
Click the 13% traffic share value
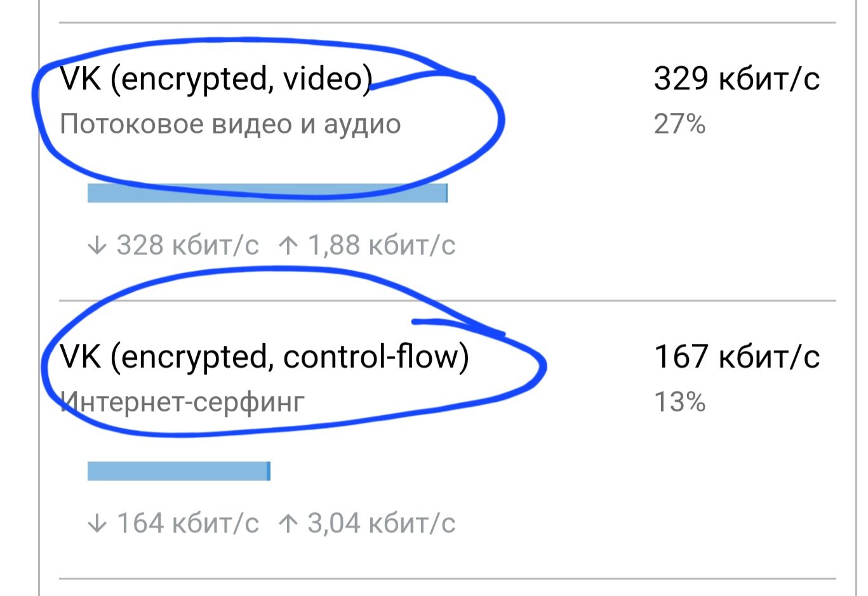(x=679, y=402)
